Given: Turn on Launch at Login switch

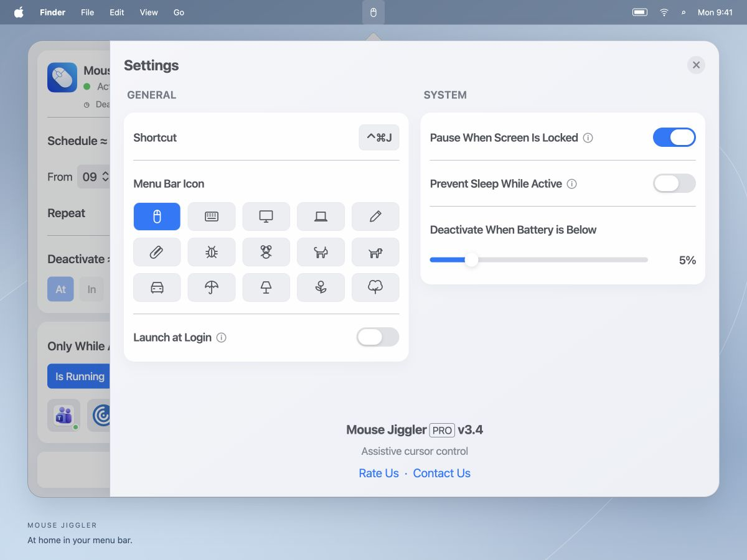Looking at the screenshot, I should coord(378,337).
